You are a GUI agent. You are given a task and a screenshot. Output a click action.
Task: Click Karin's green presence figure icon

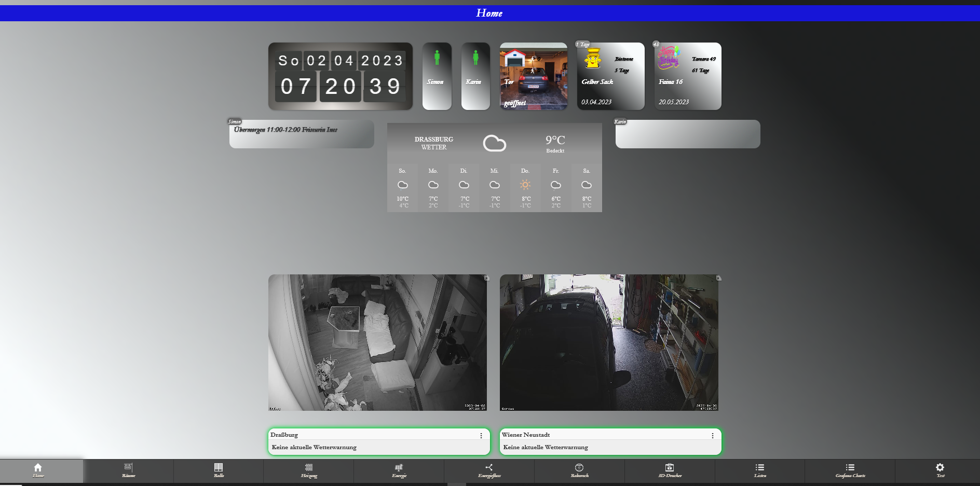coord(475,58)
